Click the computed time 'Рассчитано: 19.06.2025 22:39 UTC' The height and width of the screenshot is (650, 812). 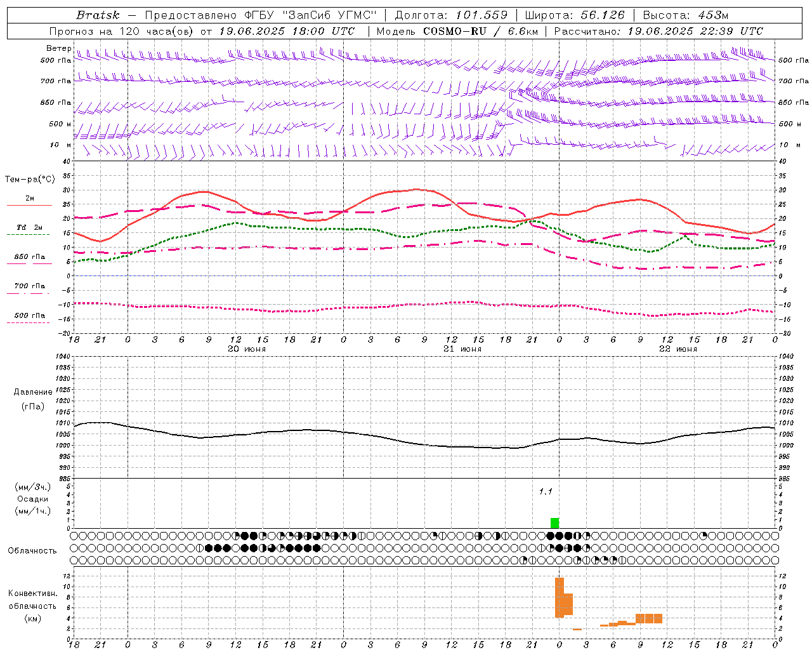pos(658,31)
